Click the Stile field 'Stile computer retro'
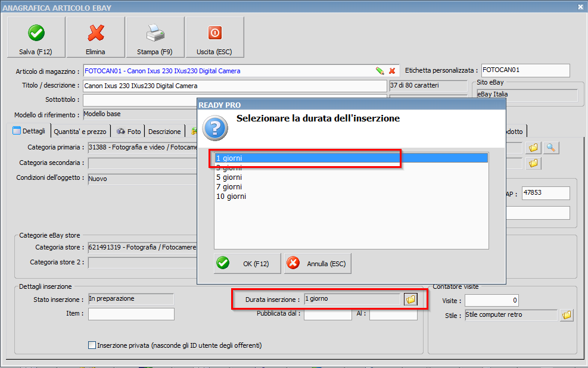588x368 pixels. (511, 315)
